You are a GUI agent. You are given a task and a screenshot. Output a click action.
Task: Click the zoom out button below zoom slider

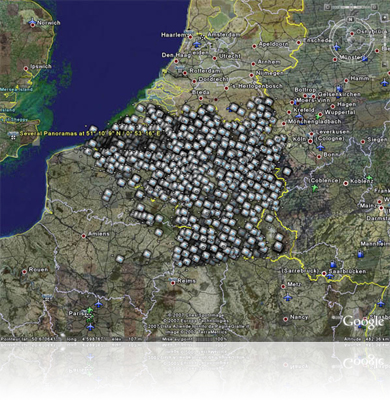(384, 65)
